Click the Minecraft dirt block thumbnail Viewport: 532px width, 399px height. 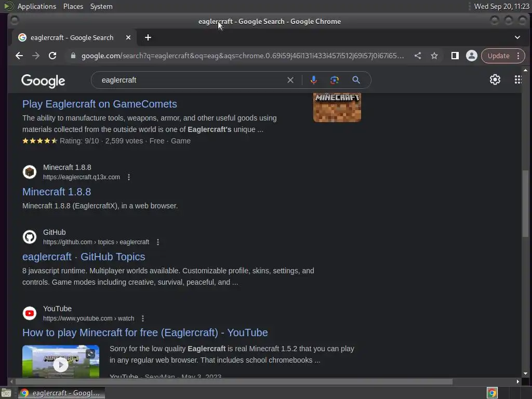337,107
